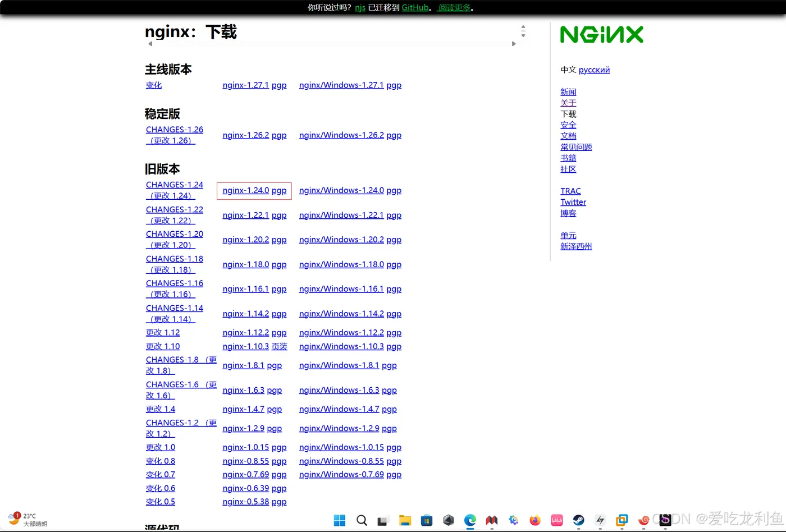
Task: Open 安全 (security) sidebar link
Action: click(x=568, y=125)
